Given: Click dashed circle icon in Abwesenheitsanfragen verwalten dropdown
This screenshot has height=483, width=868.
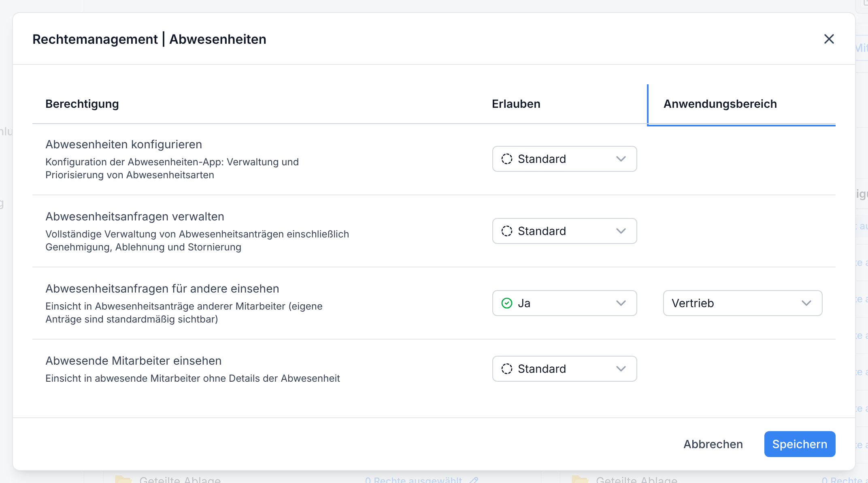Looking at the screenshot, I should 507,231.
